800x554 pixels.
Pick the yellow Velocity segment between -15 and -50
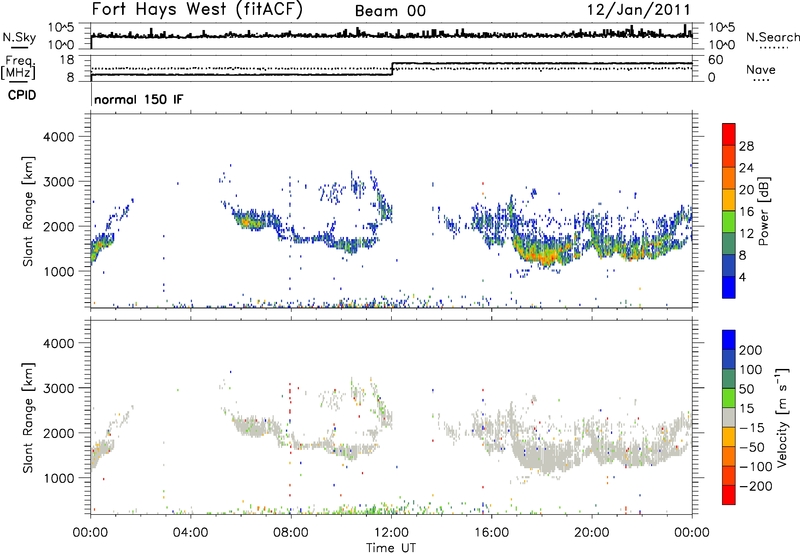[x=729, y=437]
